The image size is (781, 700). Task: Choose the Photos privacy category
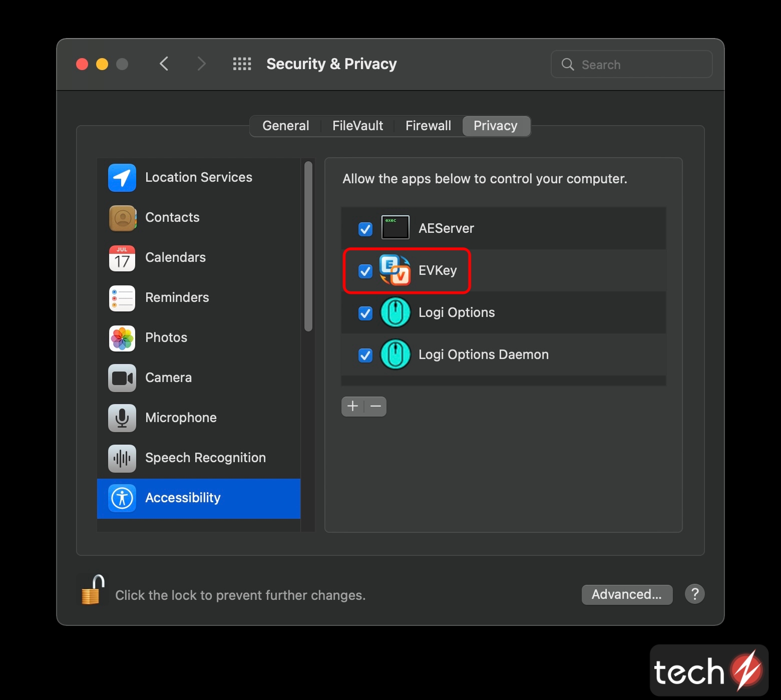166,337
